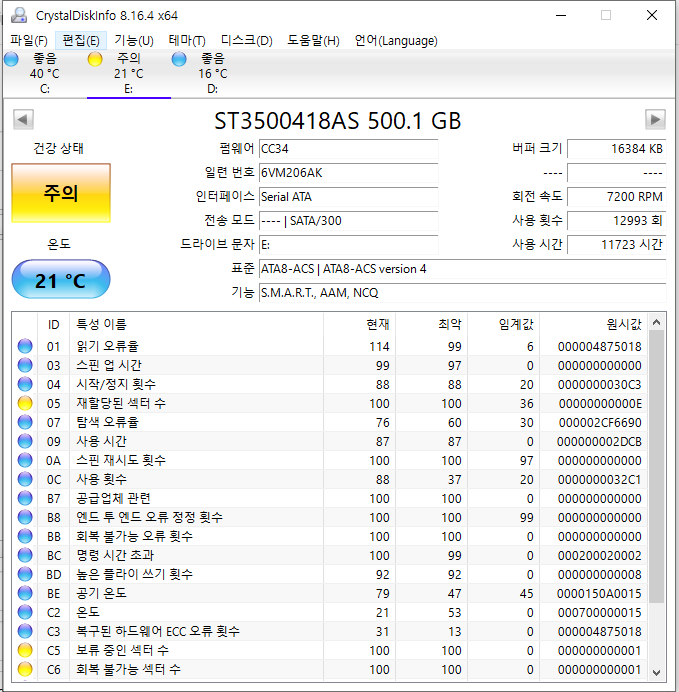Click the 현재 column header
Screen dimensions: 679x692
tap(360, 324)
